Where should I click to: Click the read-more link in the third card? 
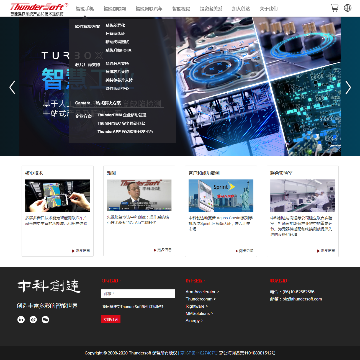[x=244, y=251]
